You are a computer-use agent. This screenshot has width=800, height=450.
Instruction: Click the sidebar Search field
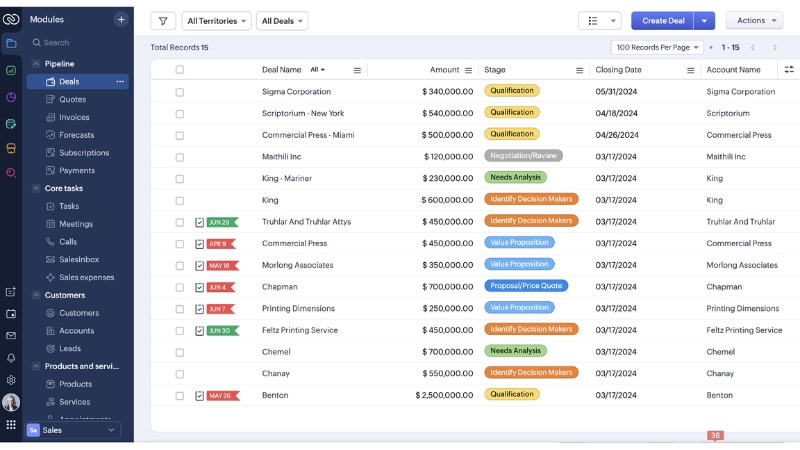tap(80, 43)
